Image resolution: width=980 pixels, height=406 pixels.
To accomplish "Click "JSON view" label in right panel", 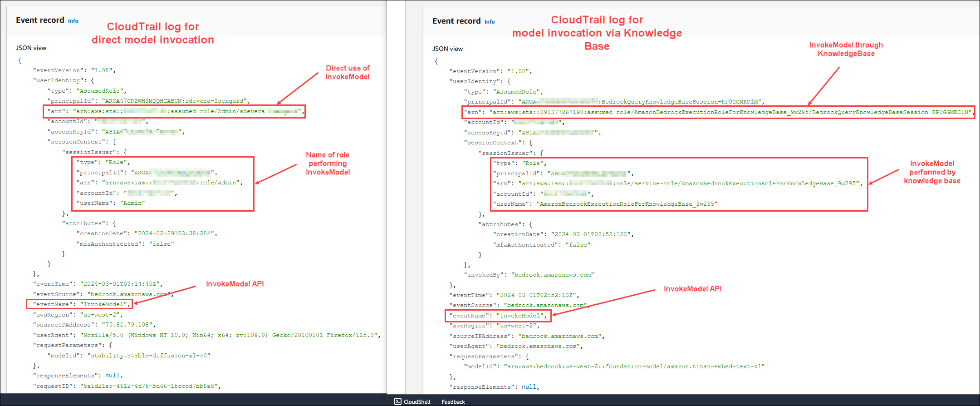I will point(448,49).
